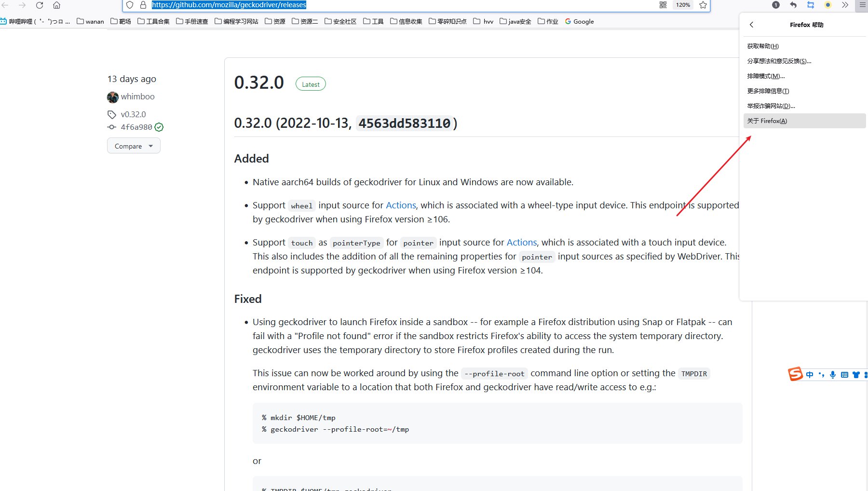Image resolution: width=868 pixels, height=491 pixels.
Task: Click the padlock site security icon
Action: (143, 5)
